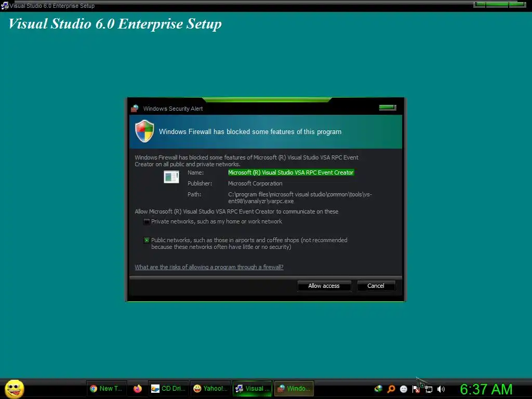
Task: Click the setup window's green caption buttons
Action: coord(499,4)
